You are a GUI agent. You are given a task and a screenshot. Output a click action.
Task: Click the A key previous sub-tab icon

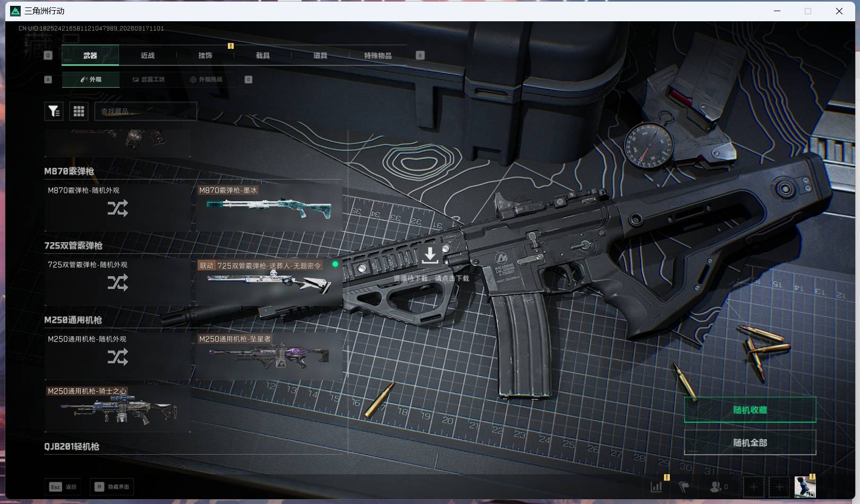point(48,79)
